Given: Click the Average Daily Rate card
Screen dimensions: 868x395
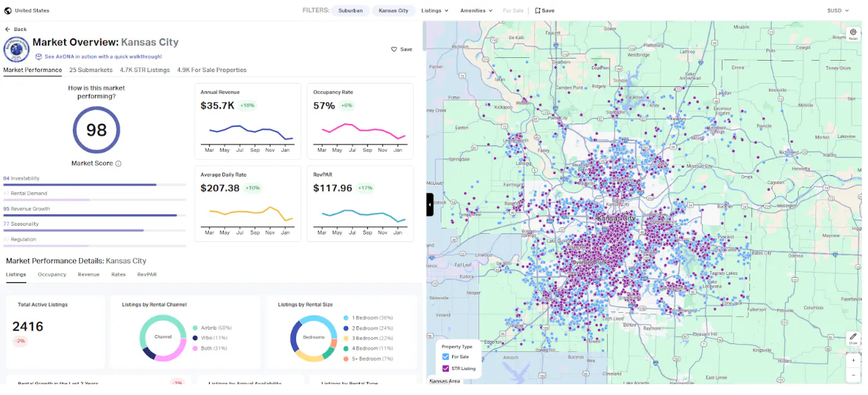Looking at the screenshot, I should [x=248, y=204].
